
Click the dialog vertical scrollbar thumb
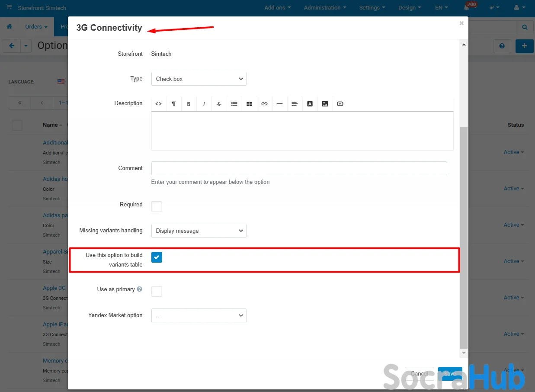464,237
